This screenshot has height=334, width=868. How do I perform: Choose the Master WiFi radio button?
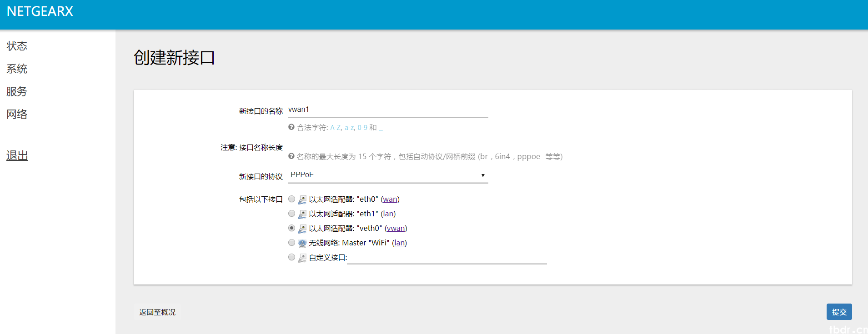point(292,243)
